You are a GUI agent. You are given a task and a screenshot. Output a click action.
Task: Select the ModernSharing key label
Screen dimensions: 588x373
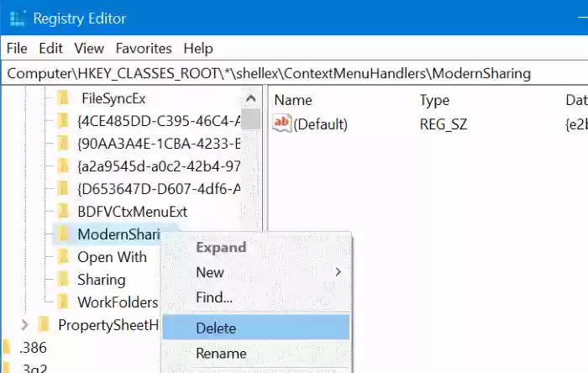pos(119,234)
